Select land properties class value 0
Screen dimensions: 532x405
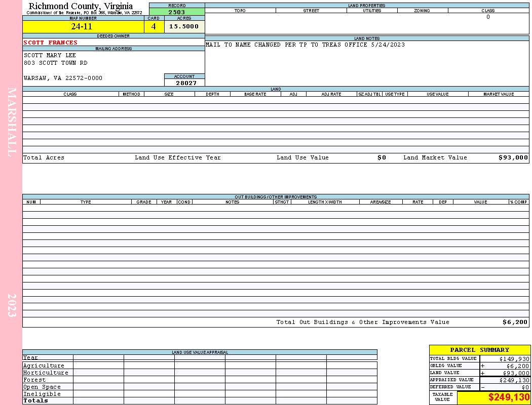[488, 17]
